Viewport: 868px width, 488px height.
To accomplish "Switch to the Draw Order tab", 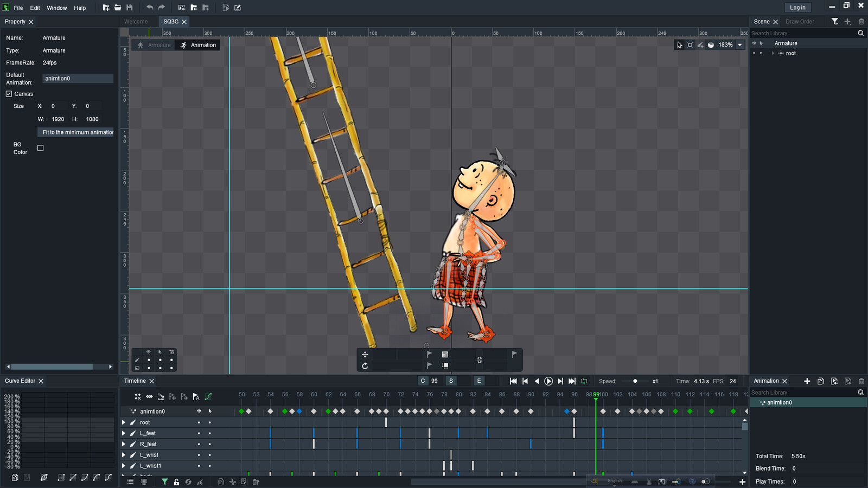I will tap(800, 22).
